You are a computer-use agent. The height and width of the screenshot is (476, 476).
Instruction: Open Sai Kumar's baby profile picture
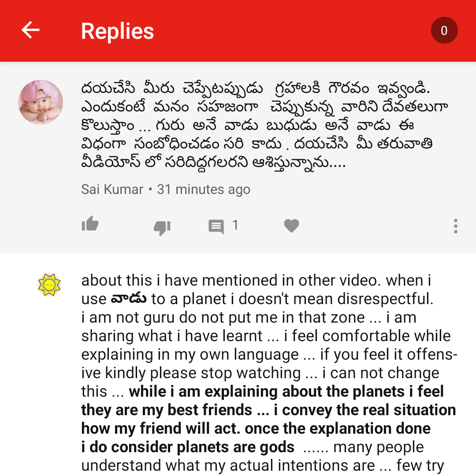[41, 102]
